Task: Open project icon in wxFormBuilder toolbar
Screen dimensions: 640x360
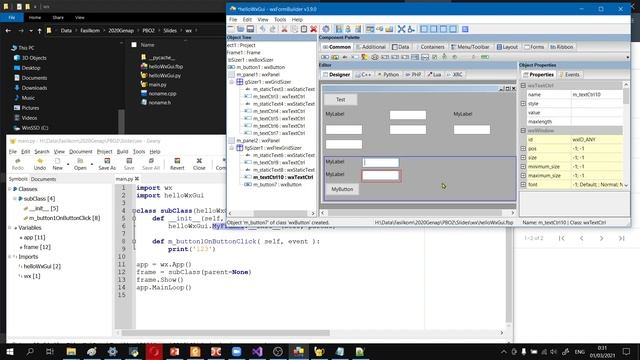Action: click(240, 29)
